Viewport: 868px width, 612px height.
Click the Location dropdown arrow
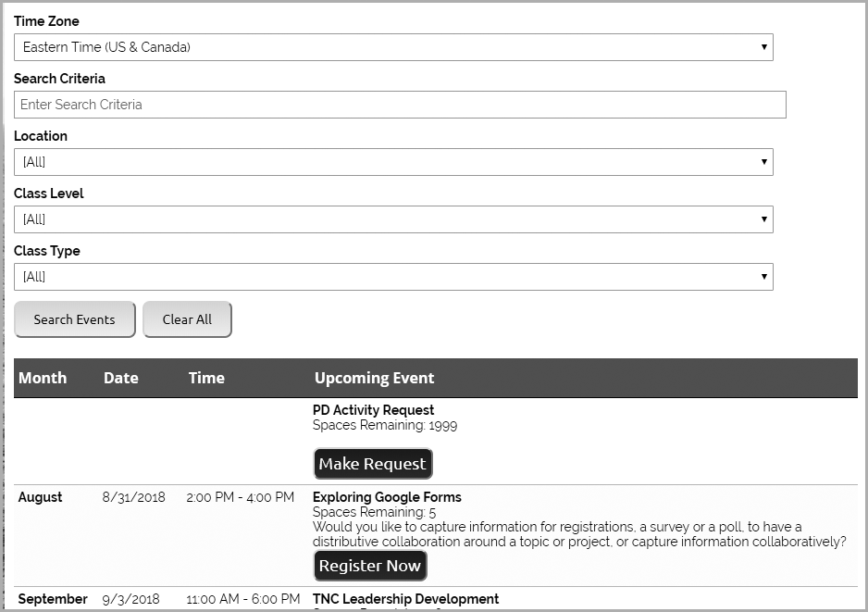[763, 161]
